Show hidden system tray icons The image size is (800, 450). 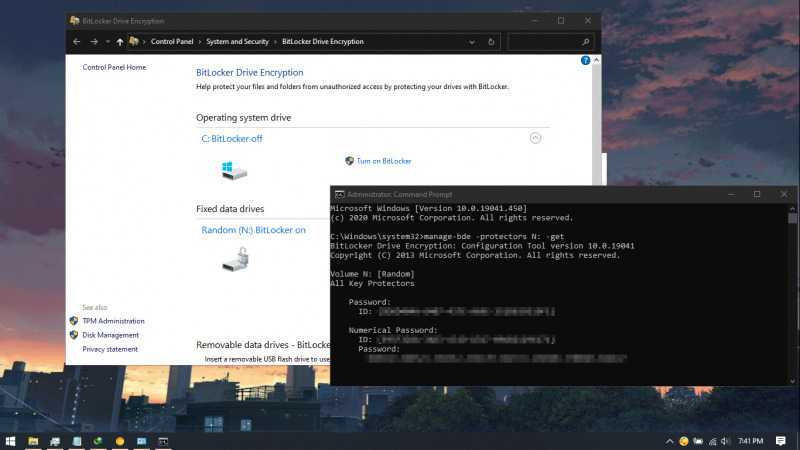coord(669,441)
